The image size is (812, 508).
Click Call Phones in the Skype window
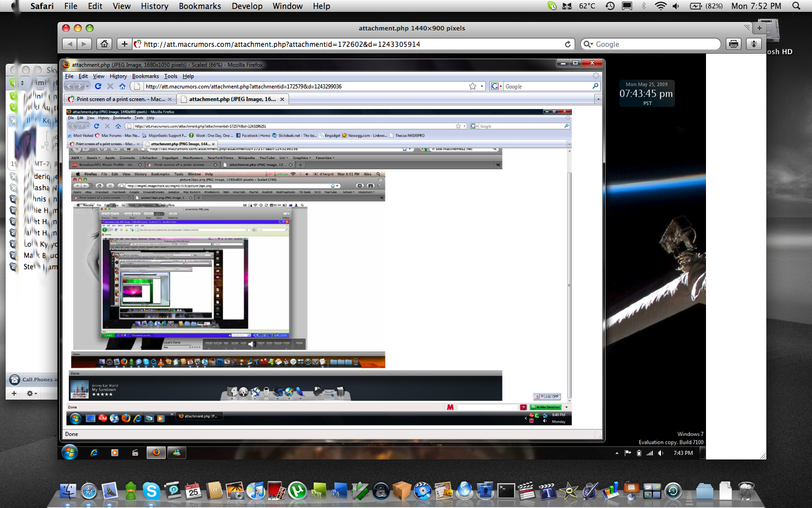click(x=32, y=380)
